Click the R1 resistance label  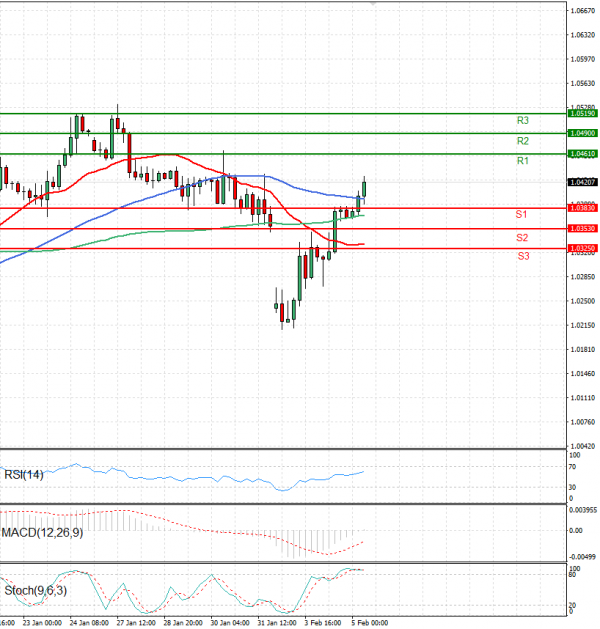pyautogui.click(x=522, y=161)
